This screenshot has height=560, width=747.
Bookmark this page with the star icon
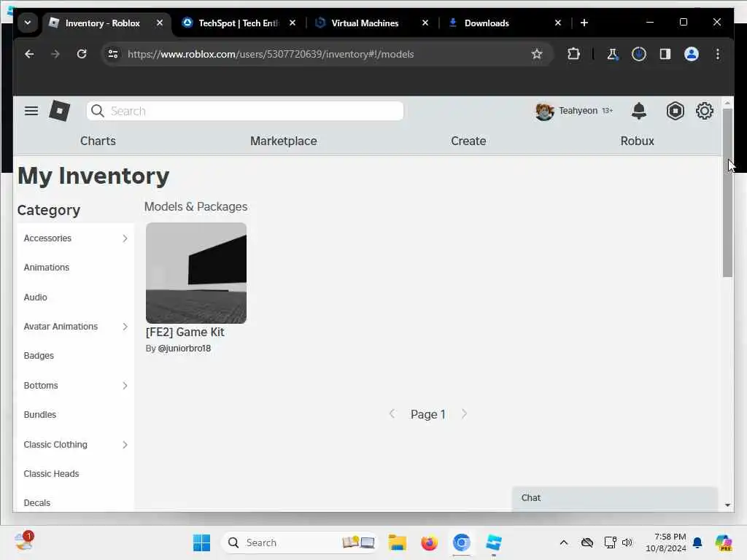click(537, 54)
